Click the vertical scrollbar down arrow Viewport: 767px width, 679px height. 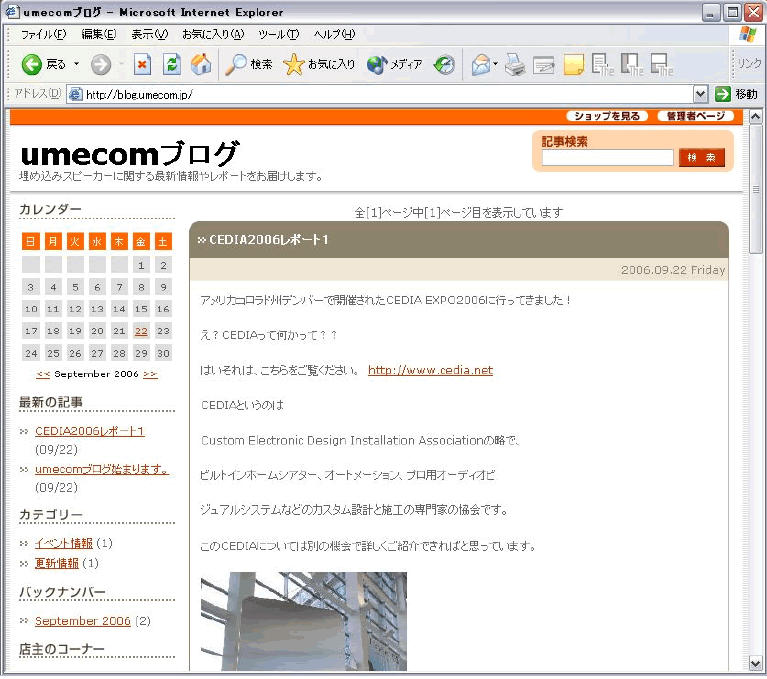coord(755,664)
